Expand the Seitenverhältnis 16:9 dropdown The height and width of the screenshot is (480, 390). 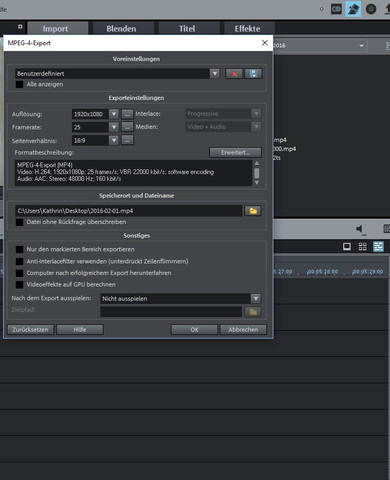114,140
